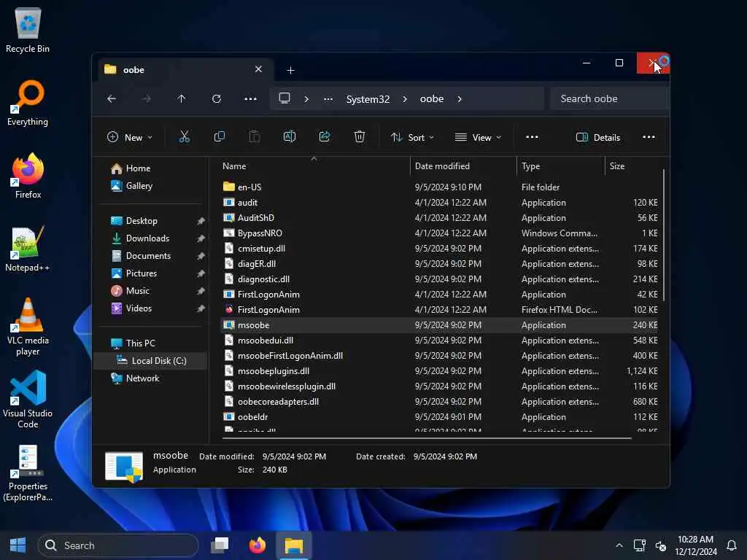747x560 pixels.
Task: Open navigation overflow menu next to refresh
Action: 251,98
